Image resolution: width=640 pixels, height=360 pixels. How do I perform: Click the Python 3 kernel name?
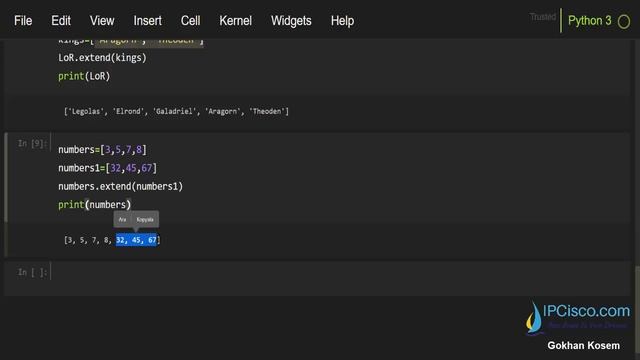click(x=589, y=21)
